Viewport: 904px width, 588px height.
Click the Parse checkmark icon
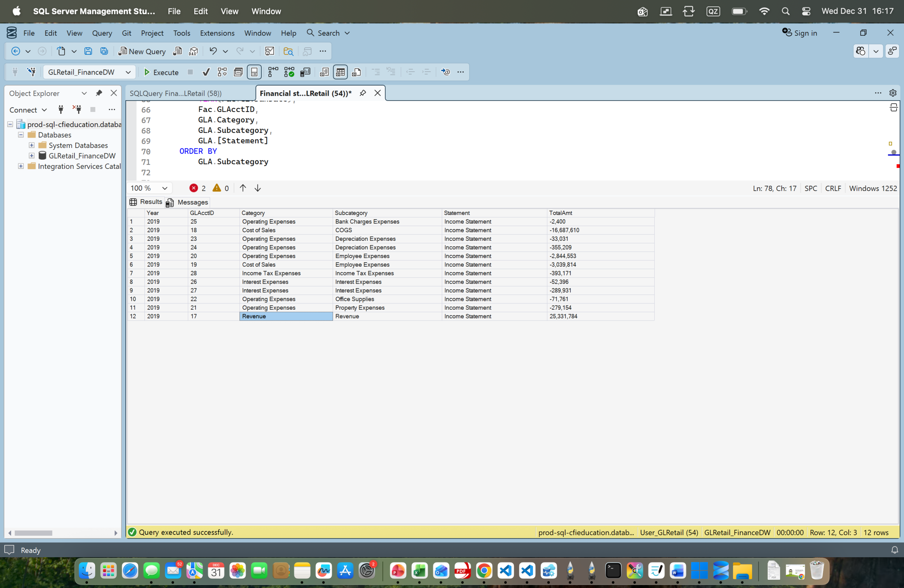point(206,72)
